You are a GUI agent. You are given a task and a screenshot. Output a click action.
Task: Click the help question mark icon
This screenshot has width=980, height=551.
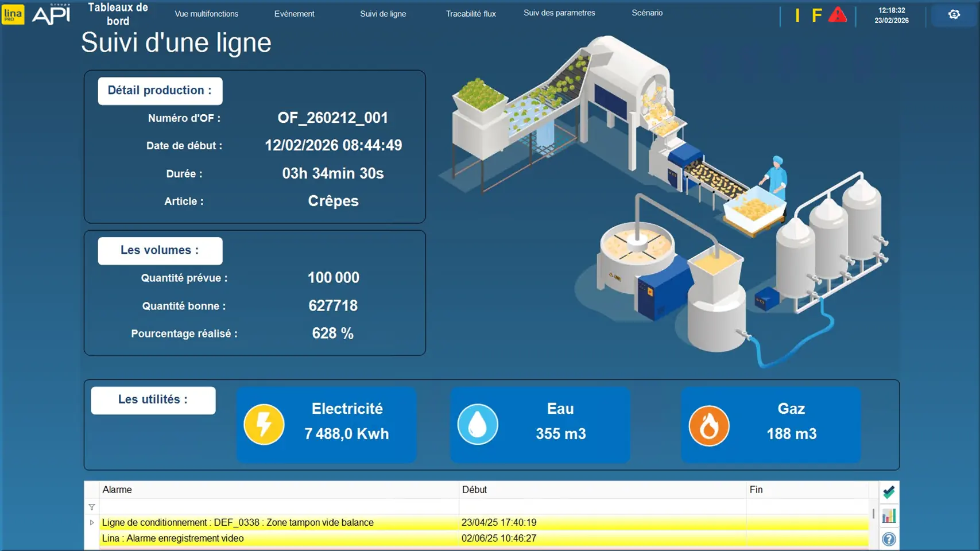tap(889, 539)
